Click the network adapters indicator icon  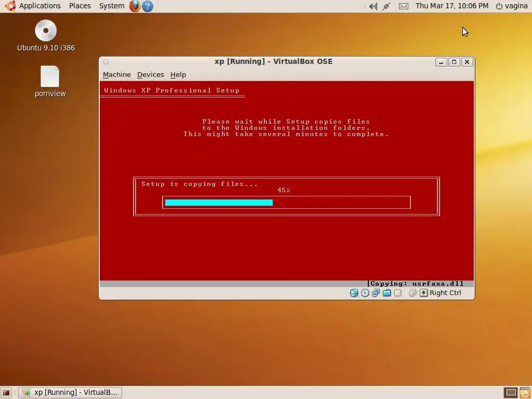coord(376,293)
